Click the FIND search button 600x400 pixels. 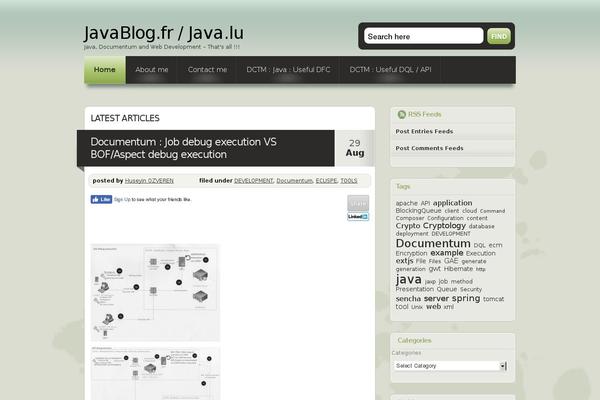tap(499, 36)
